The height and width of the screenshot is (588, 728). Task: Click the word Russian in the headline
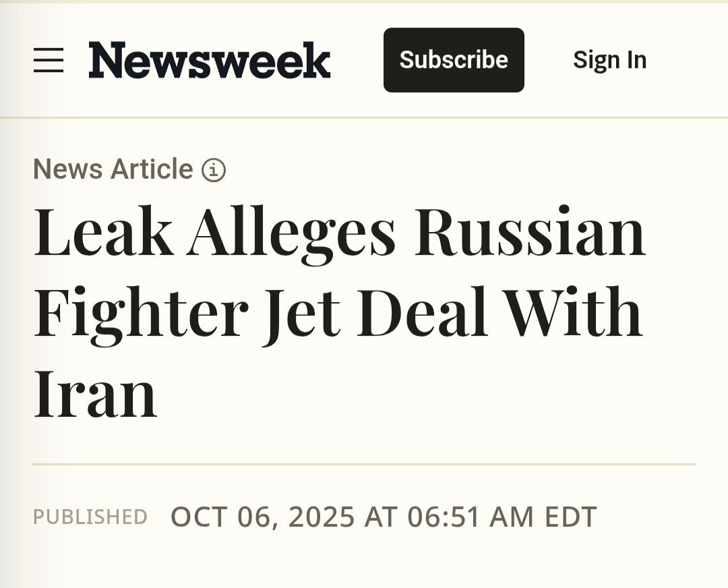530,233
